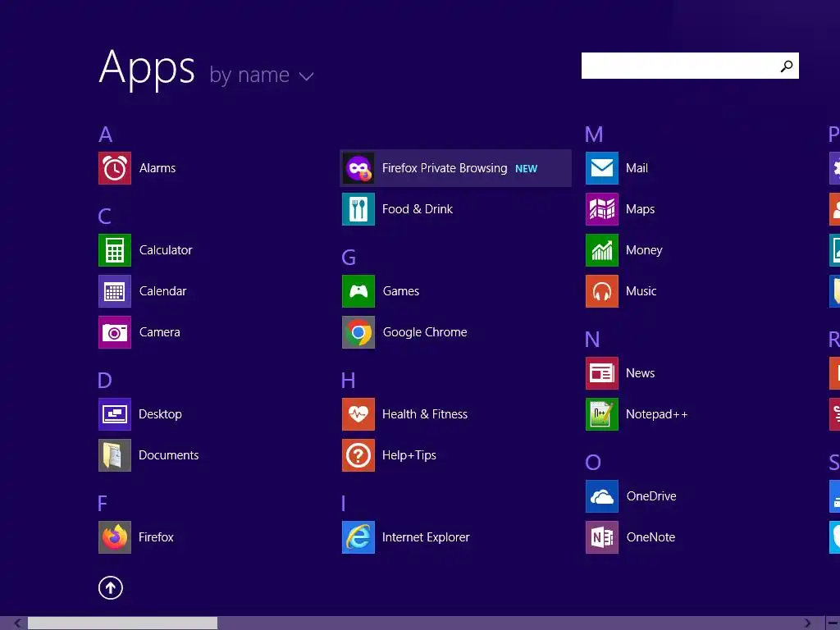The height and width of the screenshot is (630, 840).
Task: Open the Documents folder icon
Action: (x=115, y=455)
